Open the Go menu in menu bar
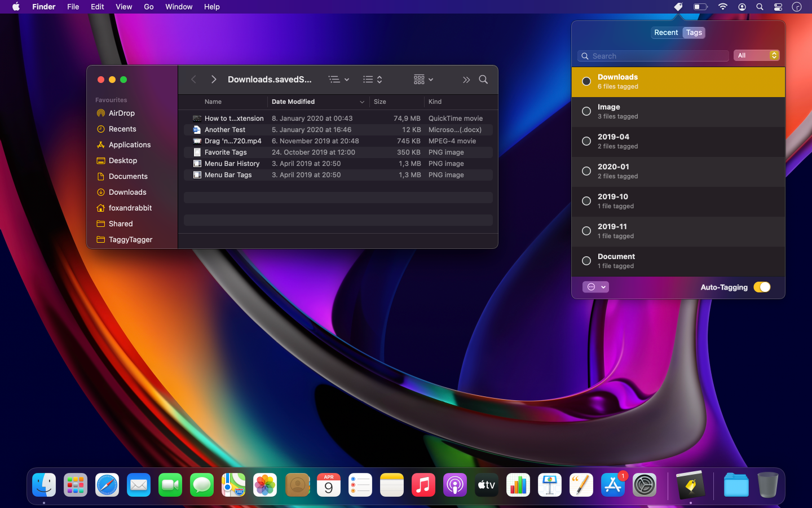Image resolution: width=812 pixels, height=508 pixels. pos(148,7)
